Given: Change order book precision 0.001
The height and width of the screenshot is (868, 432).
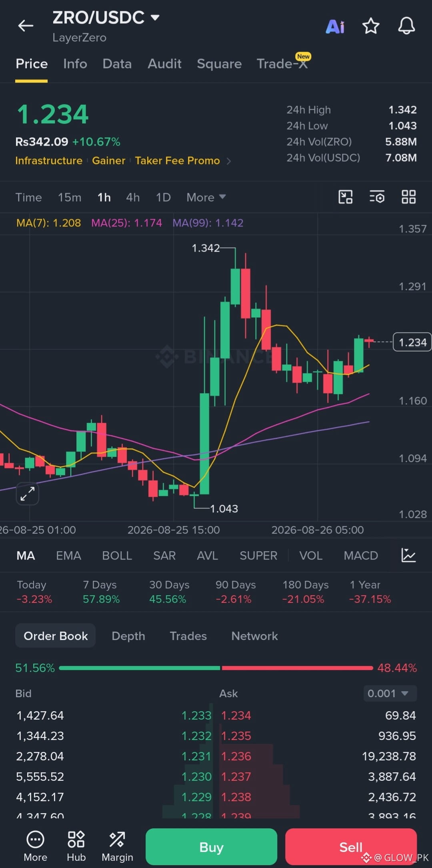Looking at the screenshot, I should [x=390, y=693].
